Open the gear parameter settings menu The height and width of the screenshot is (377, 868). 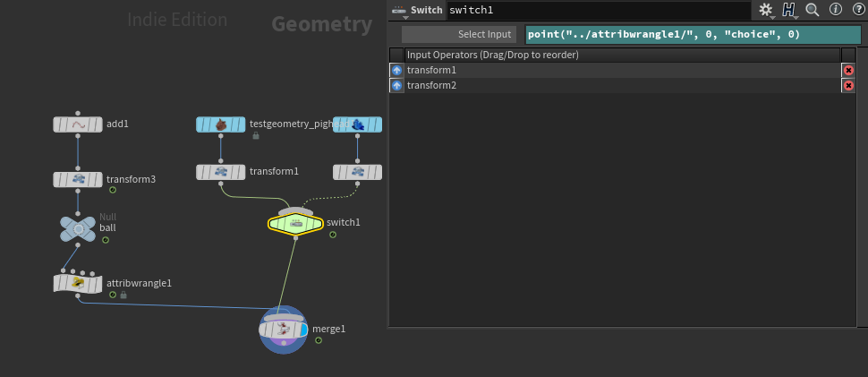766,10
